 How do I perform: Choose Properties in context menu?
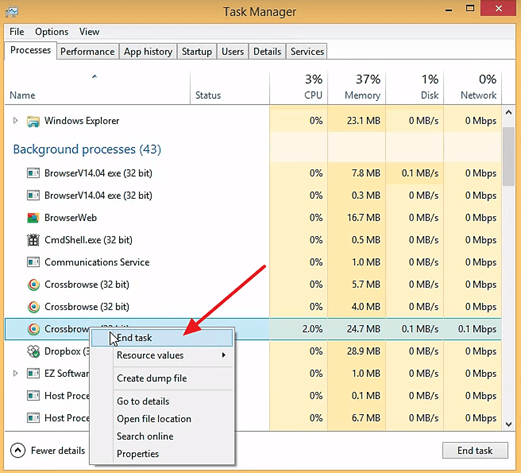[162, 454]
